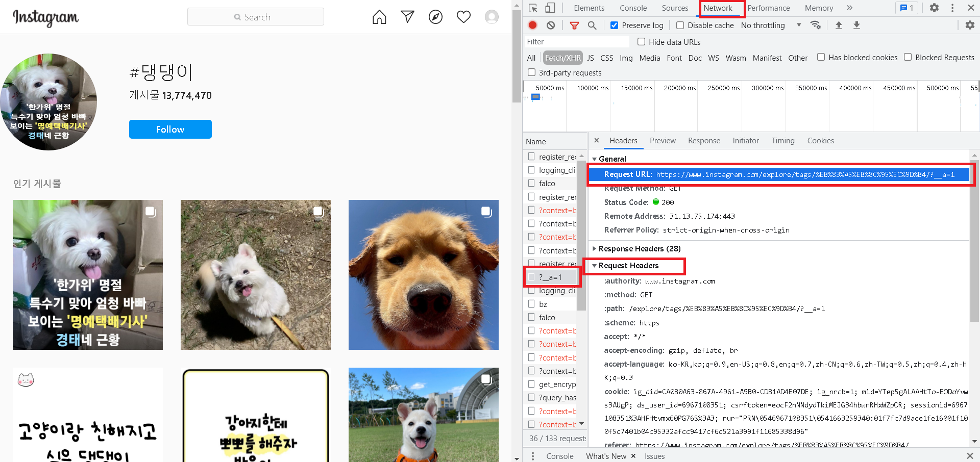The width and height of the screenshot is (980, 462).
Task: Enable Disable cache checkbox
Action: [680, 25]
